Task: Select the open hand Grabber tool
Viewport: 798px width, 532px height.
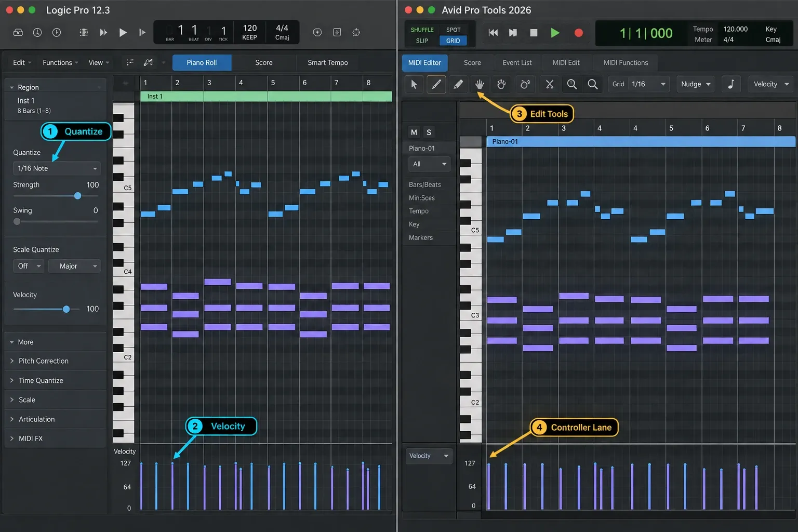Action: (480, 84)
